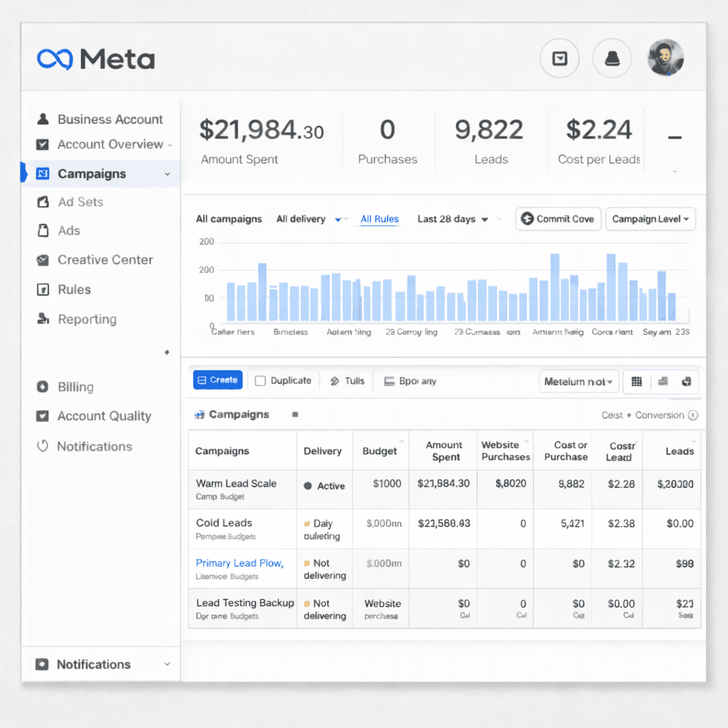Screen dimensions: 728x728
Task: Click the small square beside Campaigns heading
Action: [295, 414]
